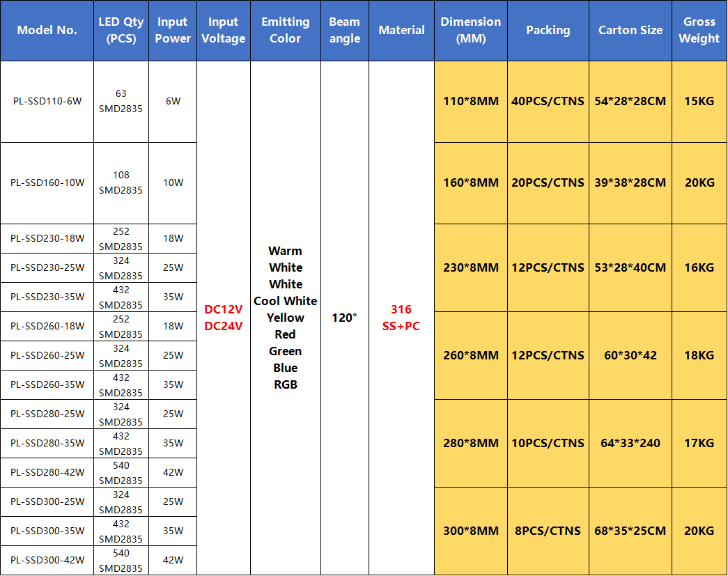Click the Carton Size column header
This screenshot has width=728, height=576.
(630, 31)
